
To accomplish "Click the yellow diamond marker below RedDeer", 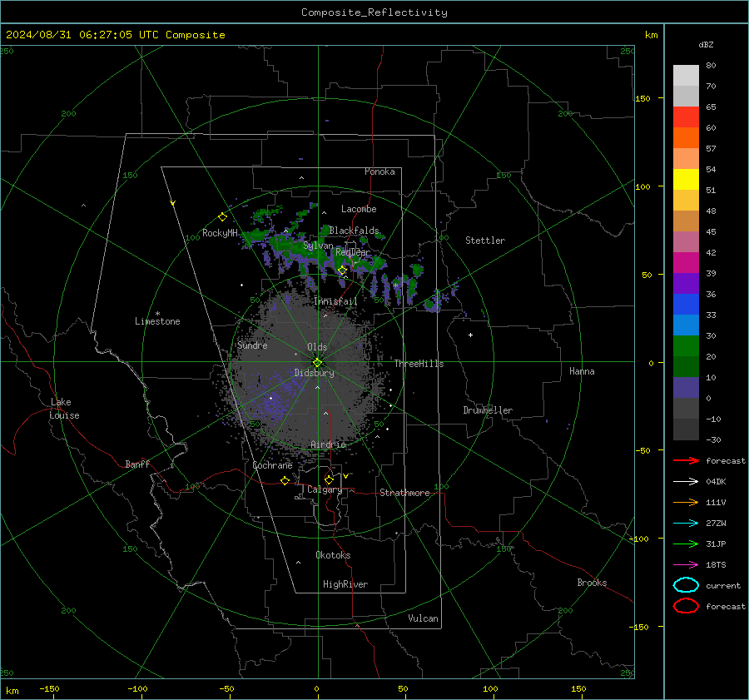I will pyautogui.click(x=342, y=271).
